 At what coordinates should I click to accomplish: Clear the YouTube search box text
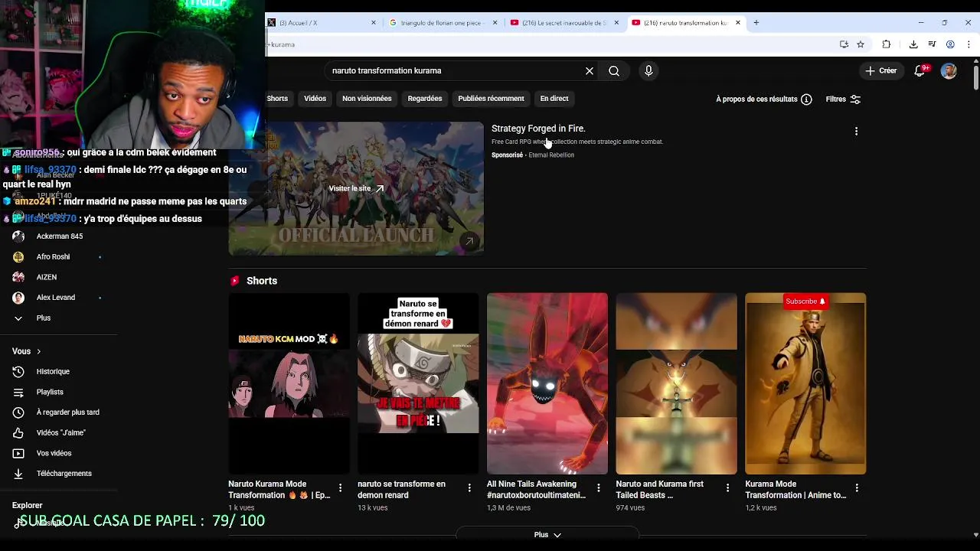(x=590, y=70)
